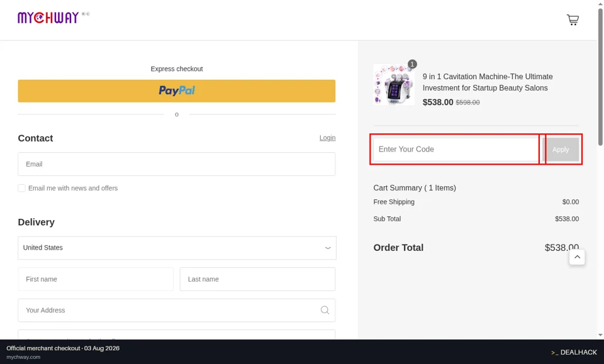604x364 pixels.
Task: Apply the discount code
Action: point(561,149)
